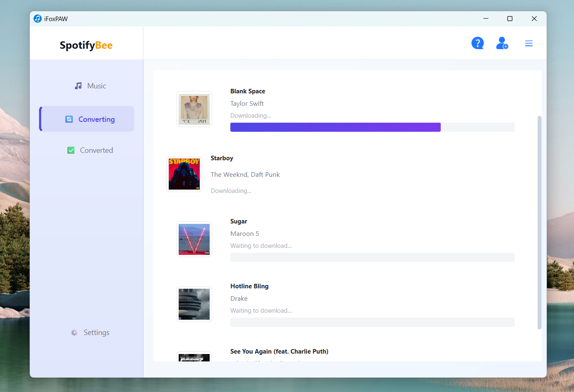This screenshot has height=392, width=574.
Task: Click the iFoxPAW app icon in title bar
Action: point(38,19)
